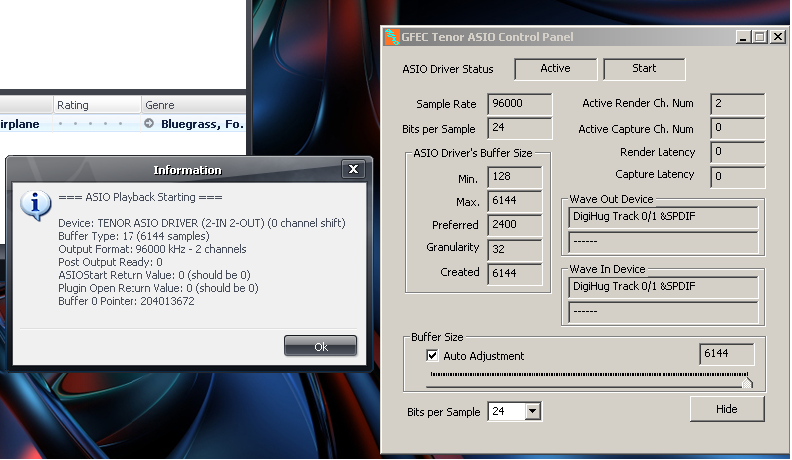Click the 'ASIO Playback Starting' heading line

tap(140, 197)
